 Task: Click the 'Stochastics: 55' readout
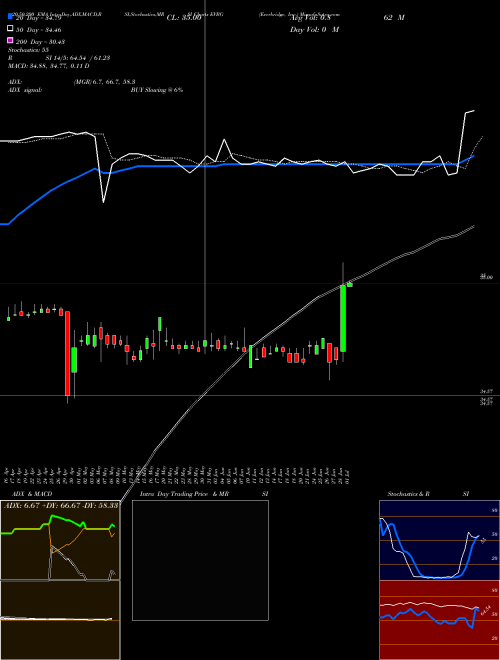(29, 50)
